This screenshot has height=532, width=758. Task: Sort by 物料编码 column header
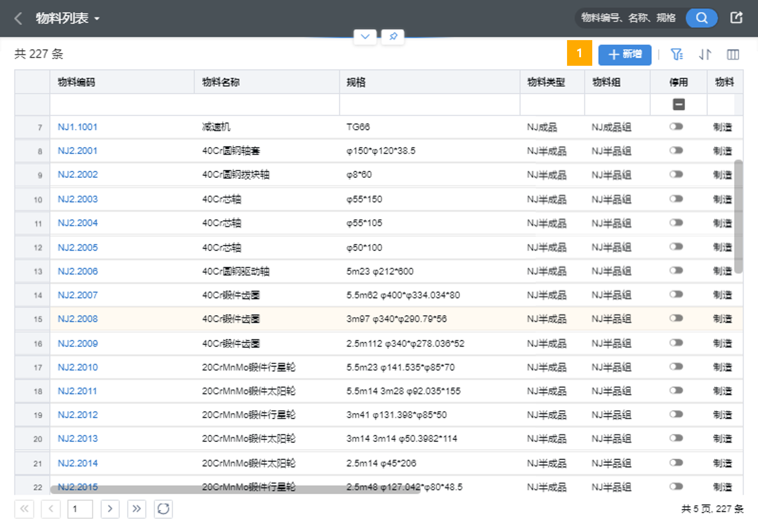tap(122, 82)
